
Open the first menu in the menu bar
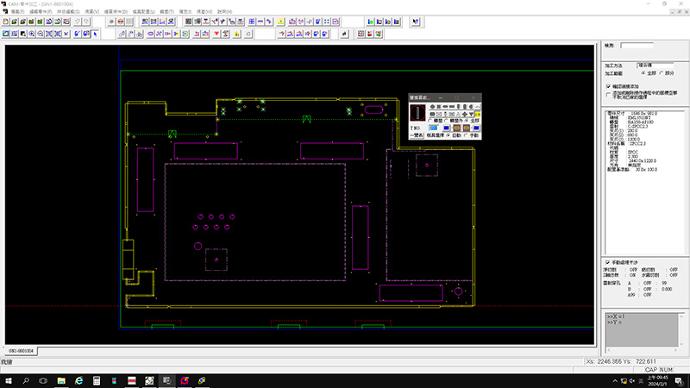[18, 11]
